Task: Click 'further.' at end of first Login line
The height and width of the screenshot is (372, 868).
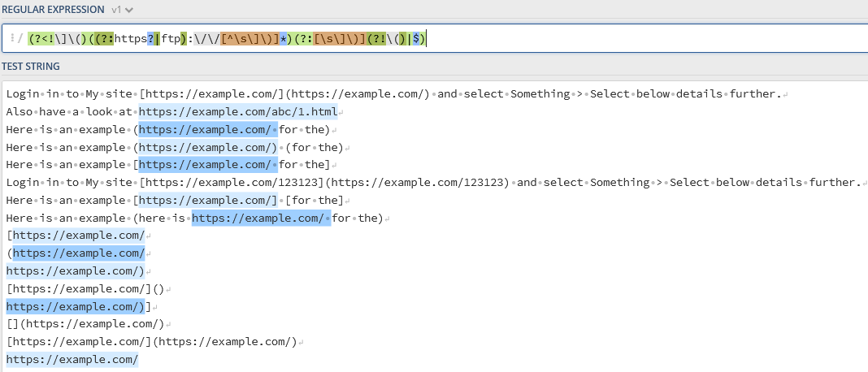Action: coord(755,94)
